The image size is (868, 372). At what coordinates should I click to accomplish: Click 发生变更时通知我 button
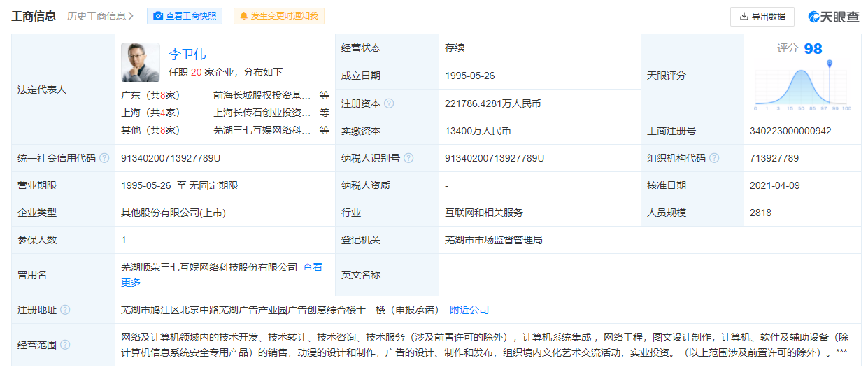[278, 16]
